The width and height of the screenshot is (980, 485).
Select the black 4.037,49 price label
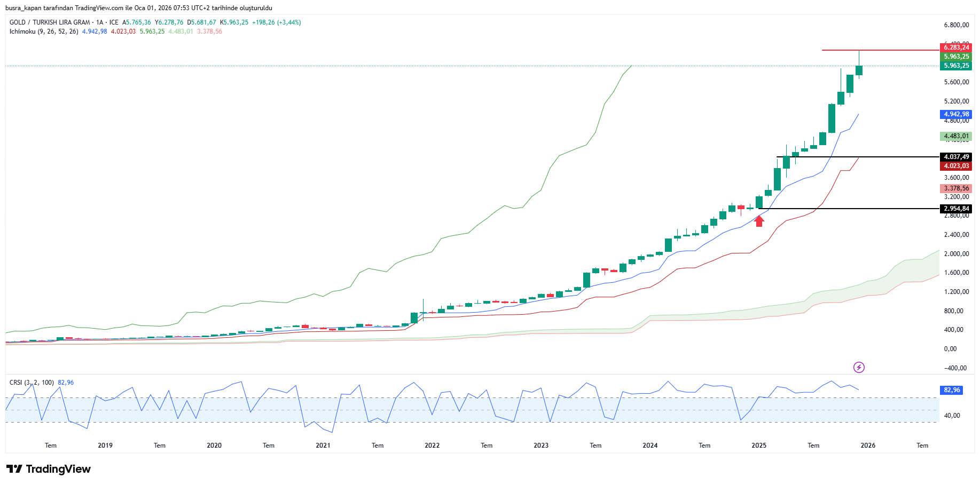tap(955, 157)
